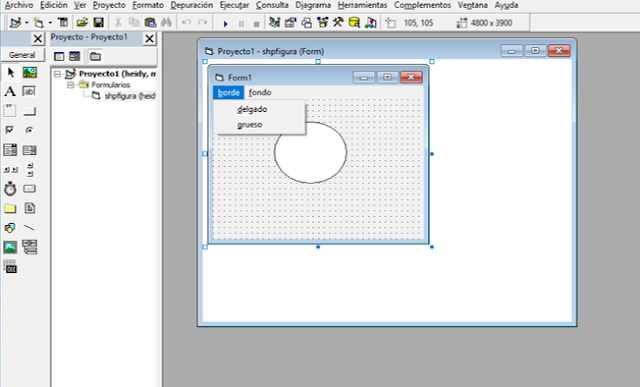The height and width of the screenshot is (387, 640).
Task: Click the Open Project folder icon
Action: tap(82, 22)
